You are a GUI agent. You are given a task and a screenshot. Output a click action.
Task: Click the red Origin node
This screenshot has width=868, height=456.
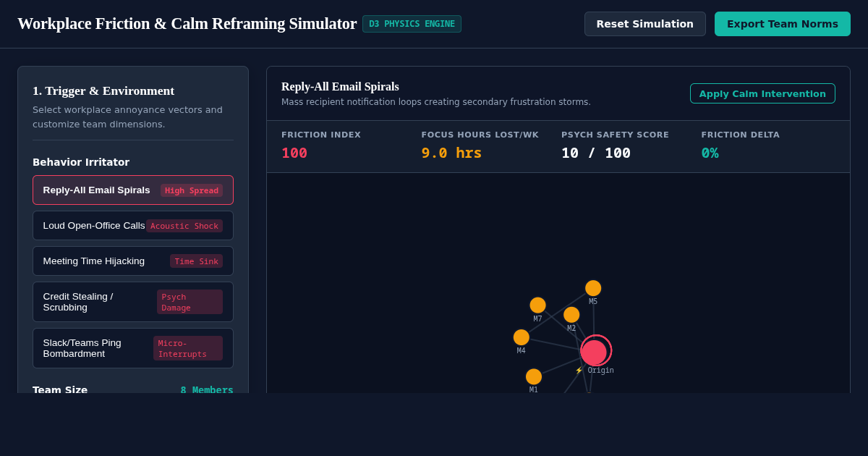click(594, 352)
